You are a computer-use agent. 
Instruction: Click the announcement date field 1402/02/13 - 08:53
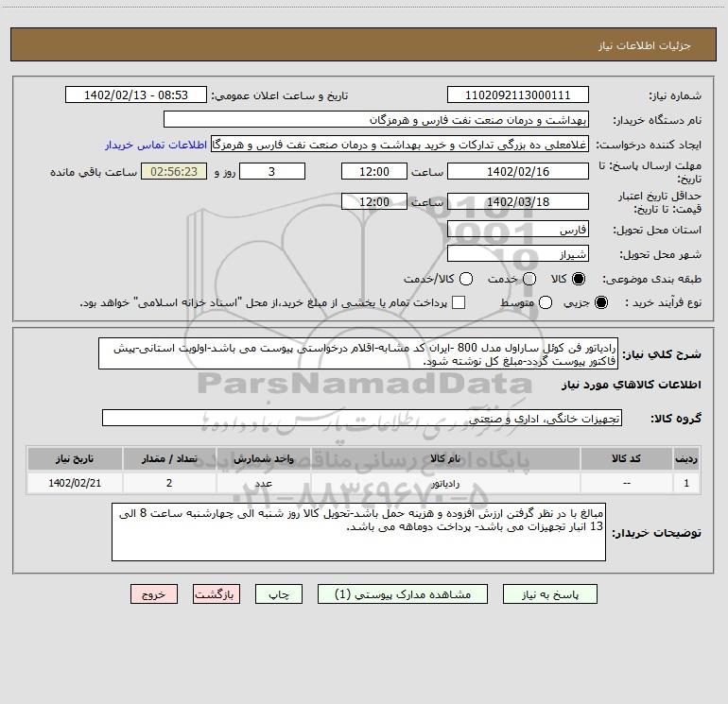click(136, 95)
